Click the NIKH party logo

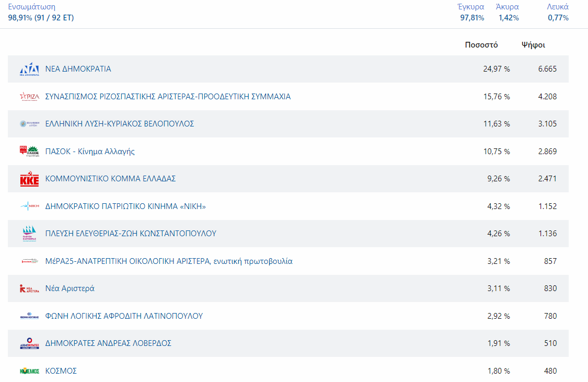click(x=29, y=206)
